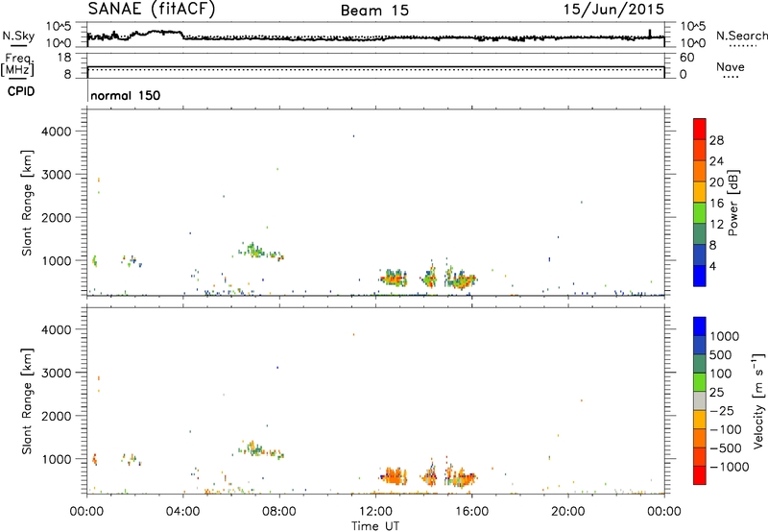Click 'Slant Range [km]' label of power panel
Viewport: 768px width, 532px height.
(x=27, y=203)
